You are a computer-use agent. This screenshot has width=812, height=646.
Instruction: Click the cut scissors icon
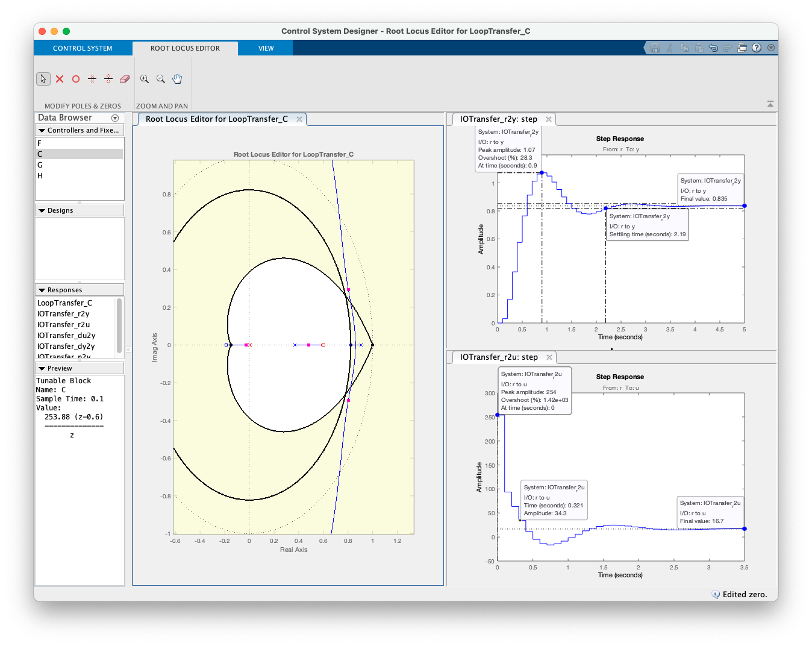coord(670,48)
